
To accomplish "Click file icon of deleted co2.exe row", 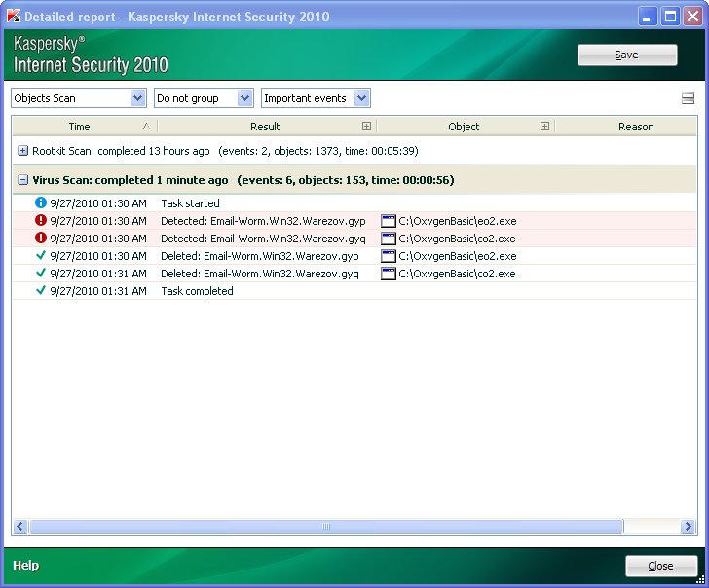I will 388,274.
